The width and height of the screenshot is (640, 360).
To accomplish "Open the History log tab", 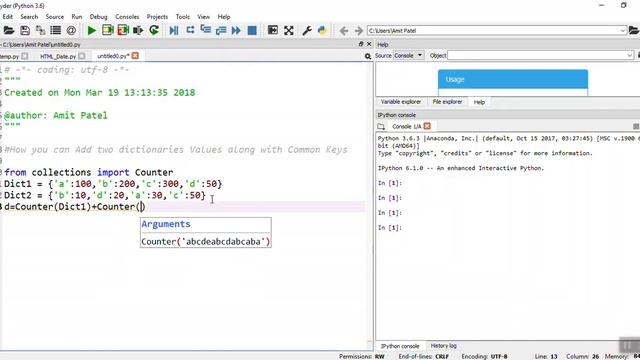I will (x=444, y=346).
